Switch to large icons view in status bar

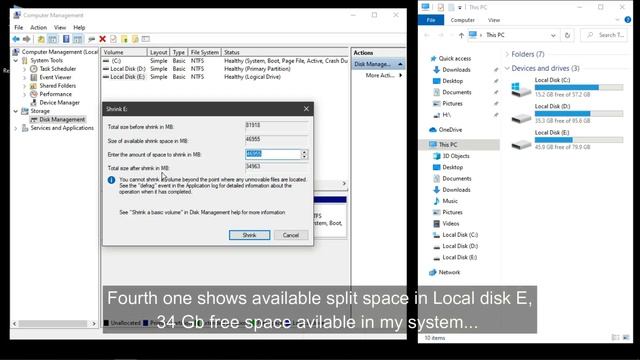pos(627,337)
